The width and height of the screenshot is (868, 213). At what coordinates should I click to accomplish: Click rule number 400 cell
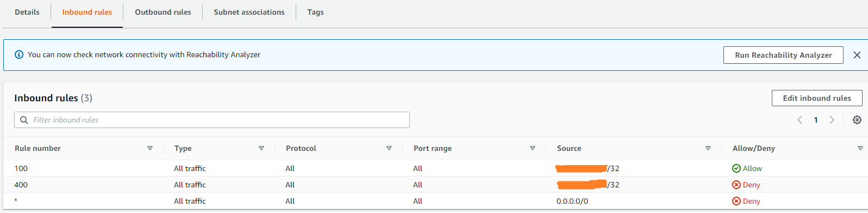click(21, 185)
